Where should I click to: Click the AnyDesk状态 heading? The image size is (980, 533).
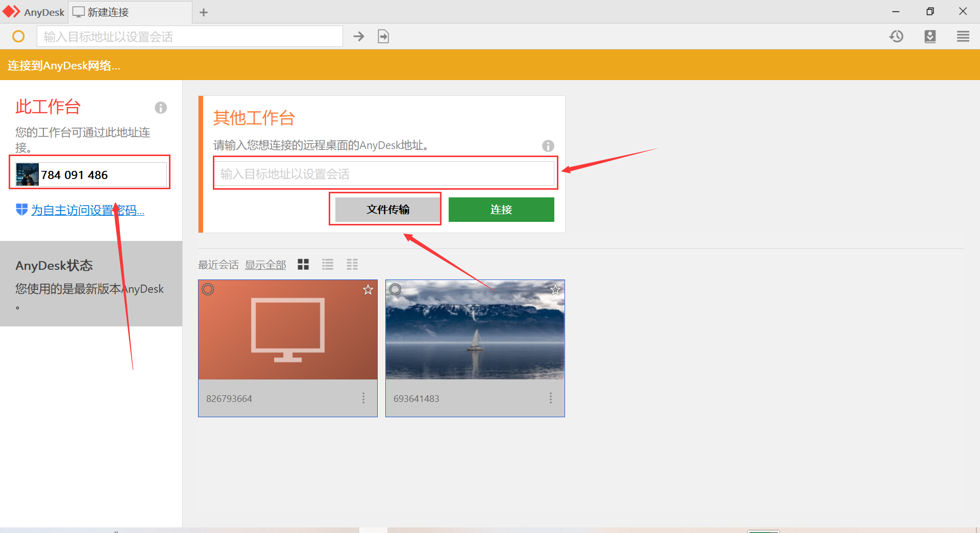coord(54,266)
